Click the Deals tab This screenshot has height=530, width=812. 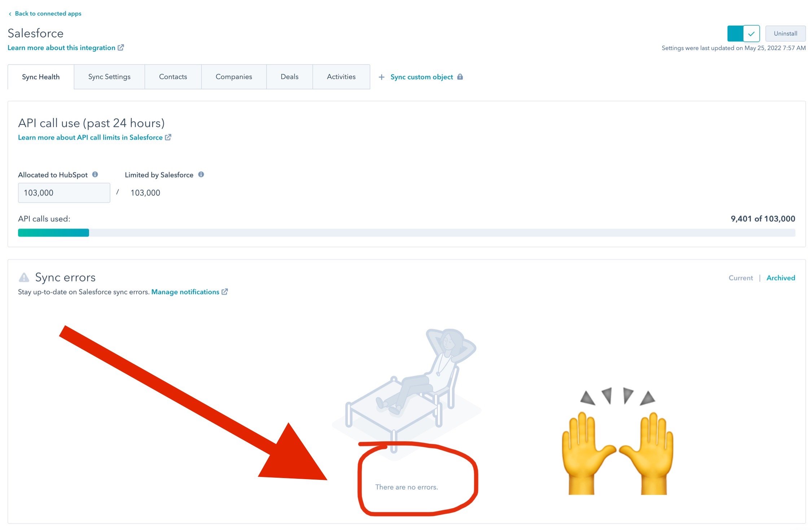tap(289, 76)
